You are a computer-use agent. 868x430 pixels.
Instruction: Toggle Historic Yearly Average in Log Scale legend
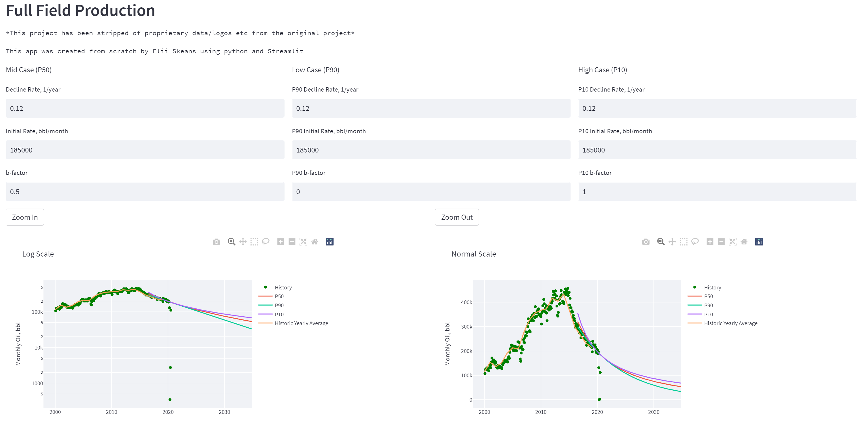coord(301,323)
